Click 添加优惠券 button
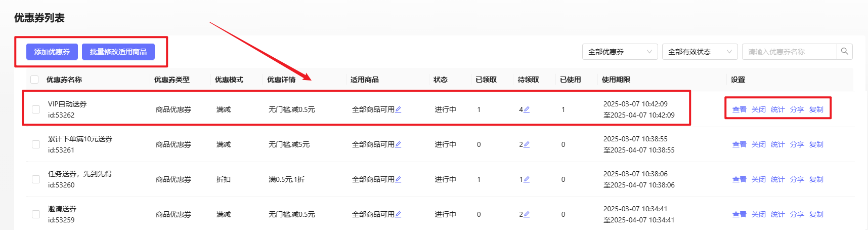Screen dimensions: 868x230 (x=52, y=52)
